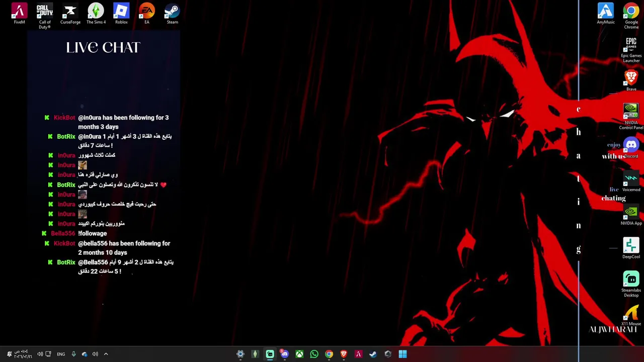This screenshot has width=644, height=362.
Task: Switch to Streamlabs in the taskbar
Action: [270, 354]
